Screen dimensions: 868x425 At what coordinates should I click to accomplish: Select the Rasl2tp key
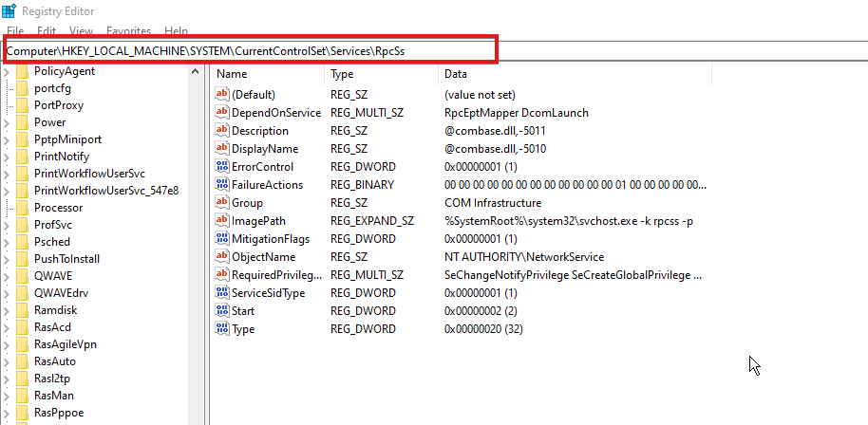(x=52, y=379)
